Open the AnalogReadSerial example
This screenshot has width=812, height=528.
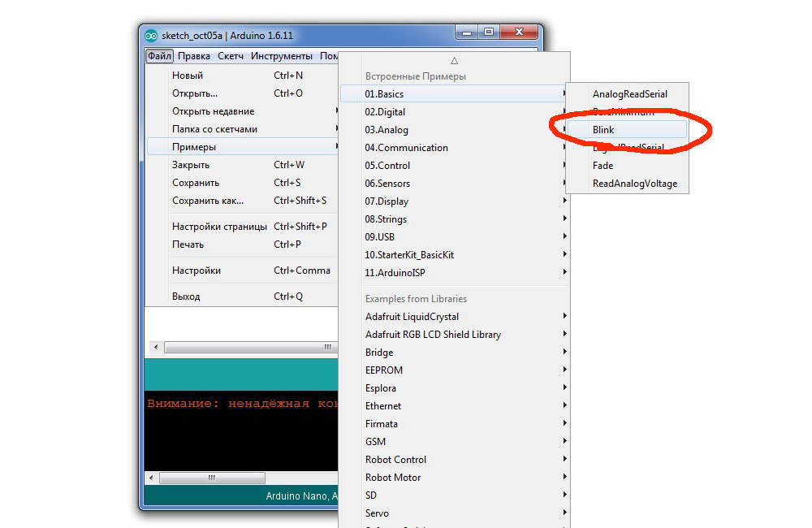[629, 94]
